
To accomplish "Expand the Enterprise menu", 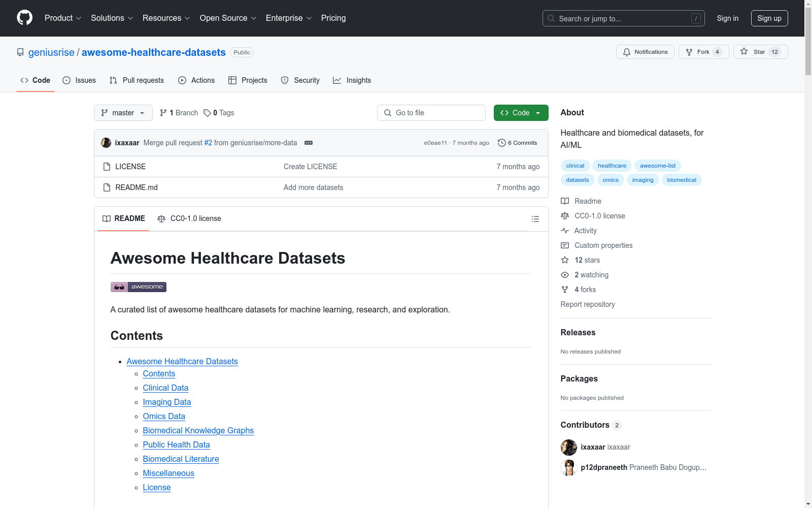I will point(289,18).
